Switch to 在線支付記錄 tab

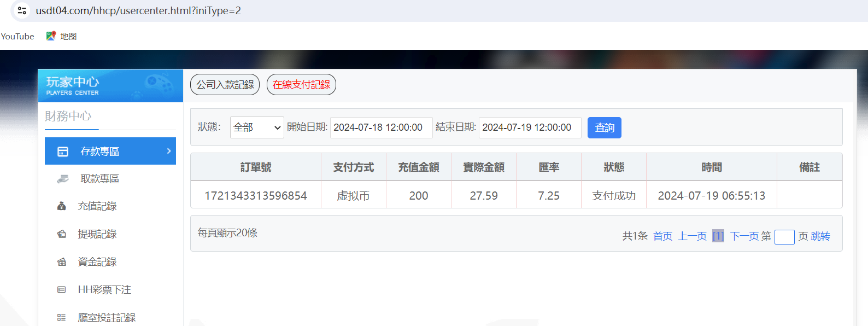(301, 85)
